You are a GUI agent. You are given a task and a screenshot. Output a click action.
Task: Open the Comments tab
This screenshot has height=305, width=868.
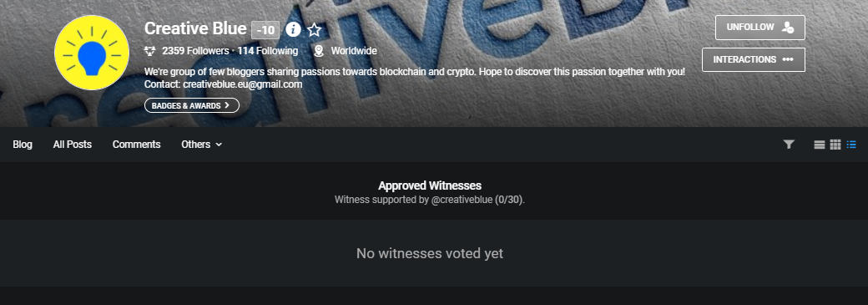(x=137, y=145)
